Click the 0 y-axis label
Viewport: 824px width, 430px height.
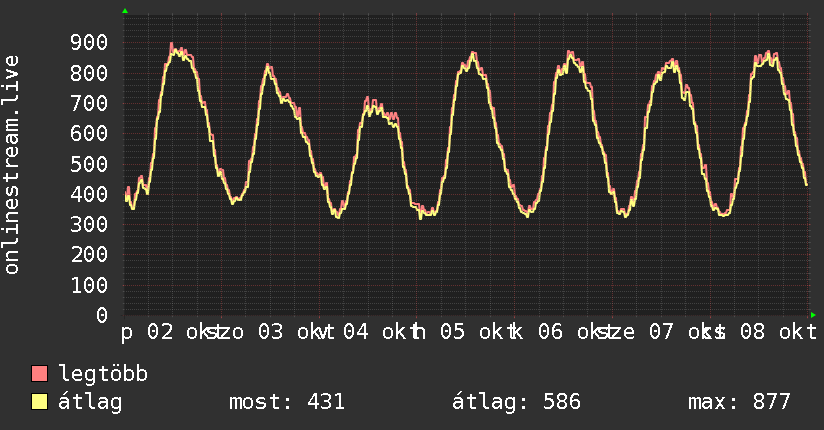click(102, 315)
